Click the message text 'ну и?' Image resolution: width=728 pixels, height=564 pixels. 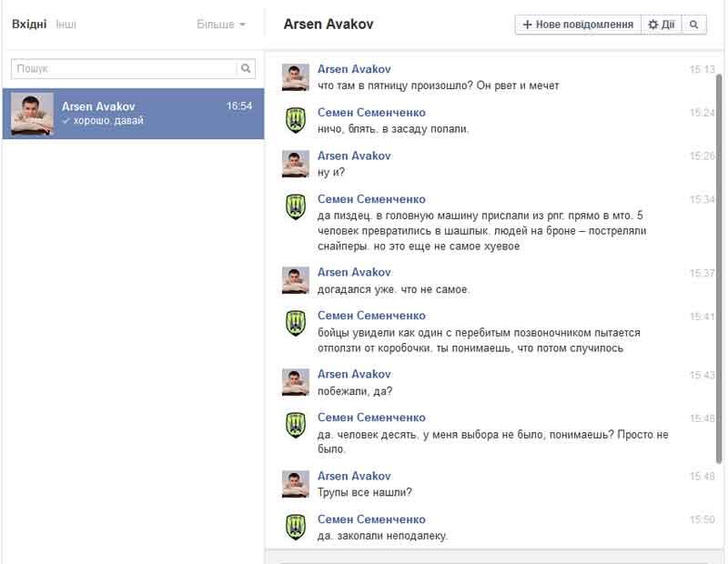pyautogui.click(x=331, y=173)
